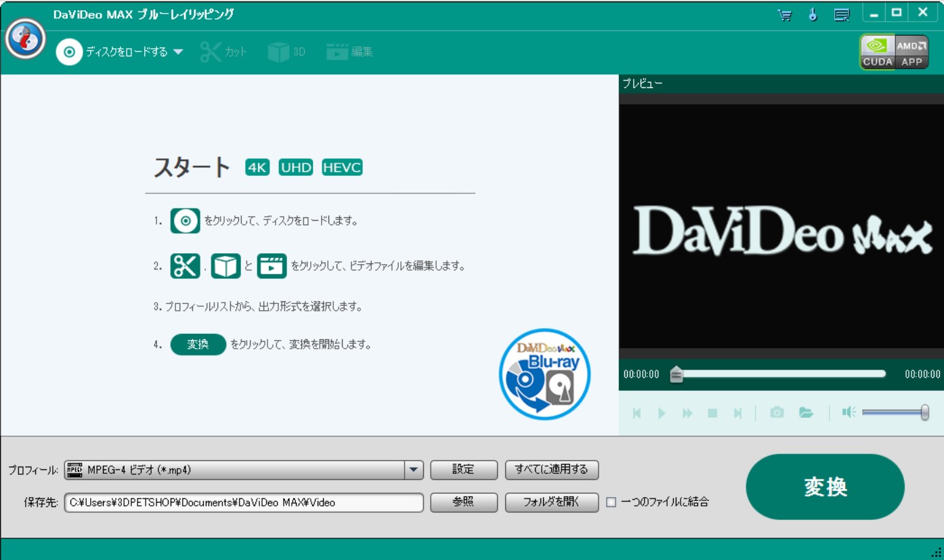Image resolution: width=944 pixels, height=560 pixels.
Task: Skip to previous chapter in preview
Action: [637, 413]
